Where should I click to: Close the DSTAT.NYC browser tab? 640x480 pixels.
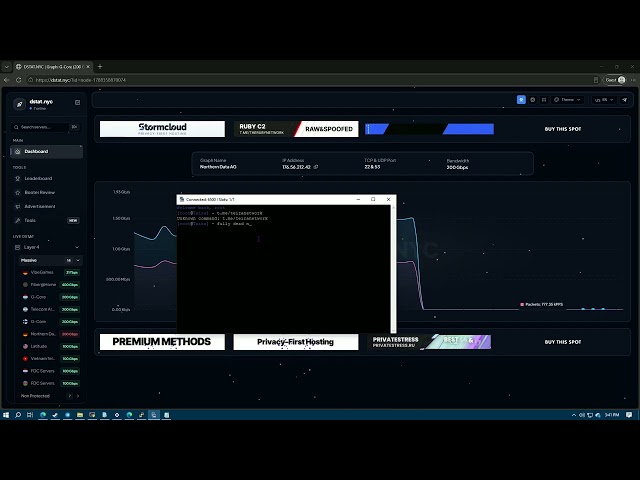coord(88,67)
